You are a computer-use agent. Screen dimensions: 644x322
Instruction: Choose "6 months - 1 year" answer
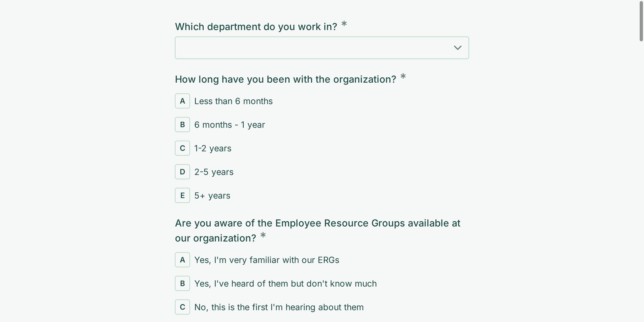click(229, 125)
